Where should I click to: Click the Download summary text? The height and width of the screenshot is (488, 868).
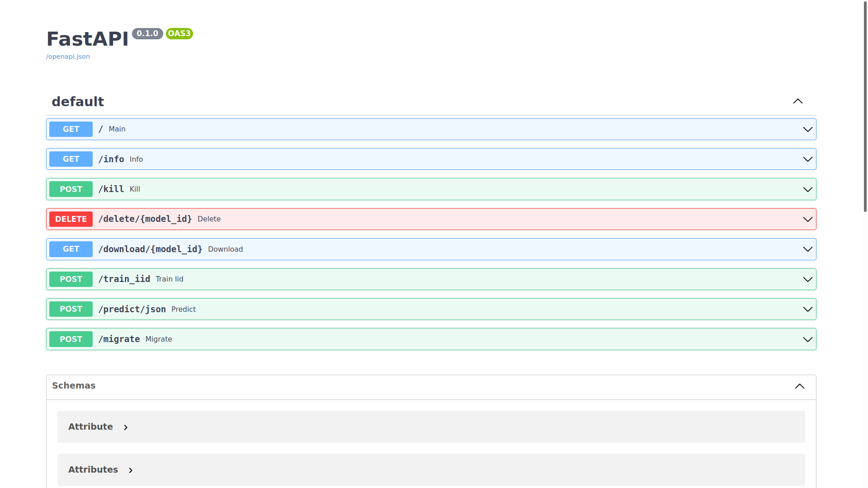pos(226,249)
